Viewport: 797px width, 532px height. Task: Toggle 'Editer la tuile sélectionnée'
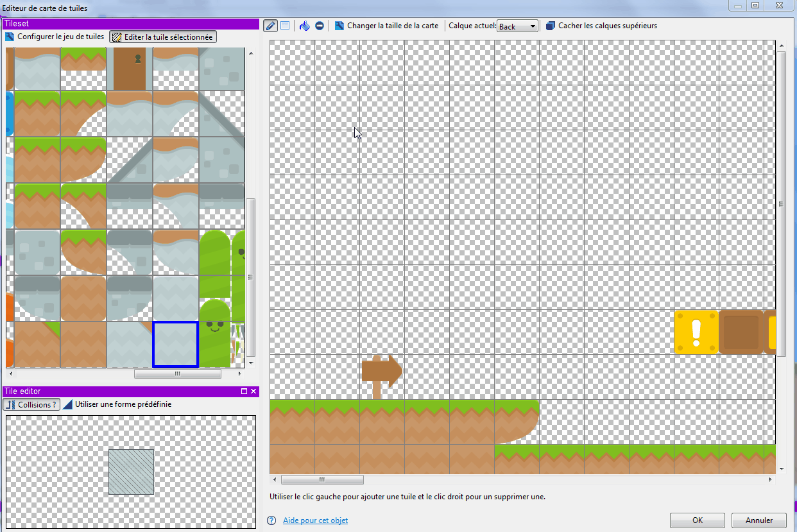coord(162,37)
